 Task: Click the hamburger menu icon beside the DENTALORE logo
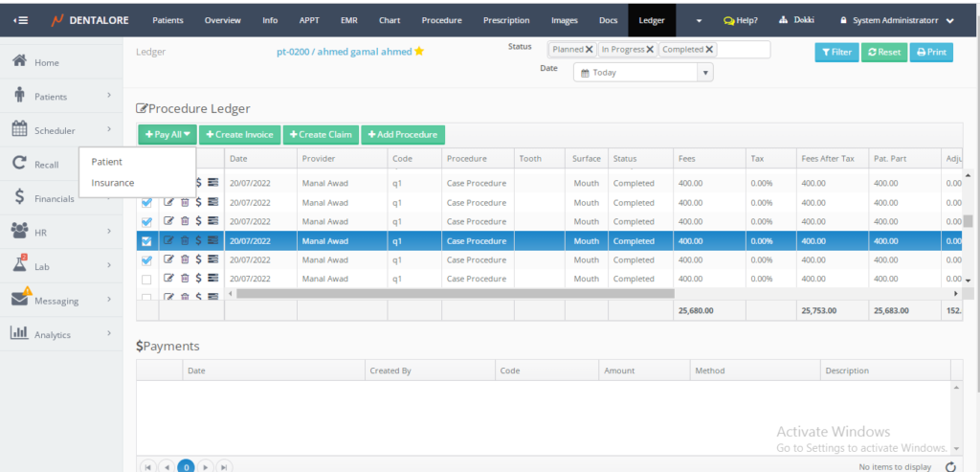[x=20, y=20]
